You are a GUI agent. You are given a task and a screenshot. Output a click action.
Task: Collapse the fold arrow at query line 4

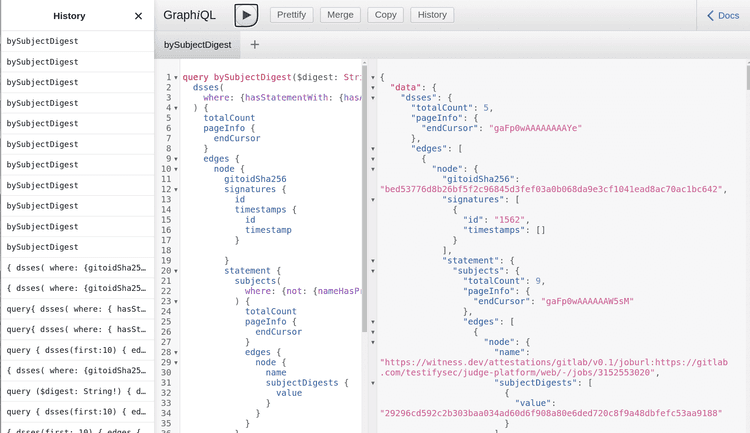[176, 108]
